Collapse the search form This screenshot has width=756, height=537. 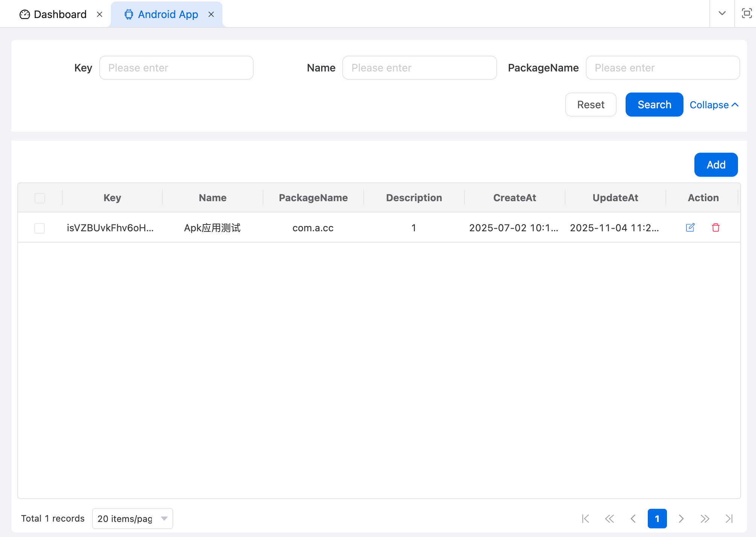coord(714,105)
